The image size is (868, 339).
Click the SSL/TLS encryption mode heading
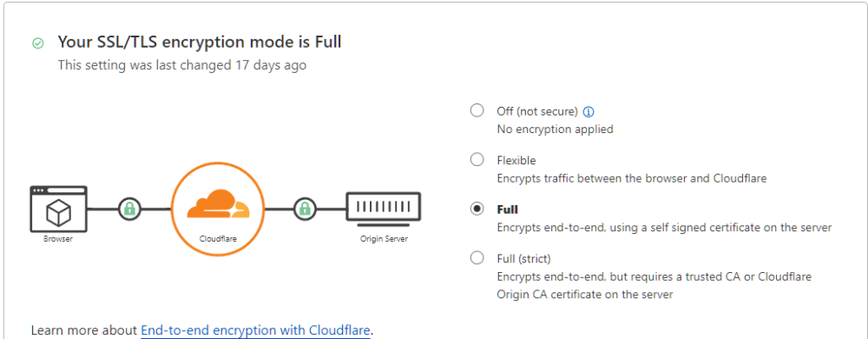[x=200, y=42]
